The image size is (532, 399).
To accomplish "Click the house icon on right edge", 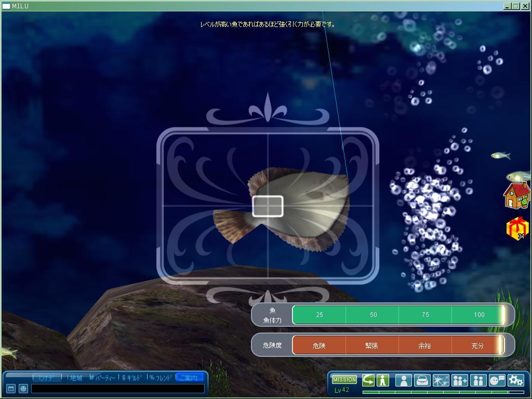I will coord(517,195).
